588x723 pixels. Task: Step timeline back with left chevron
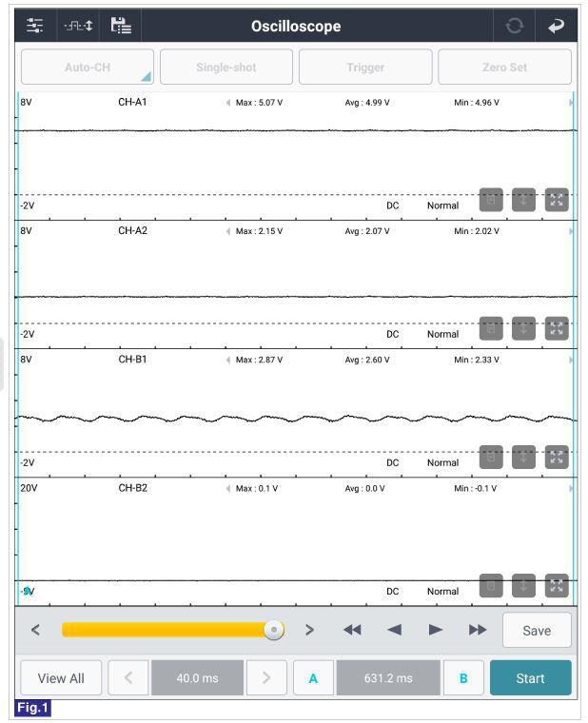coord(35,630)
